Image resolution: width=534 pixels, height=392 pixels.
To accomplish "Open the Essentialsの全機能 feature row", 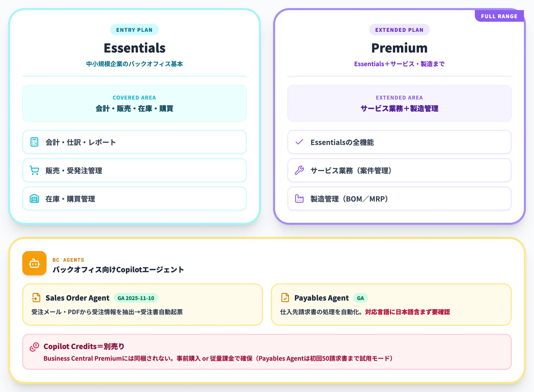I will click(x=399, y=142).
